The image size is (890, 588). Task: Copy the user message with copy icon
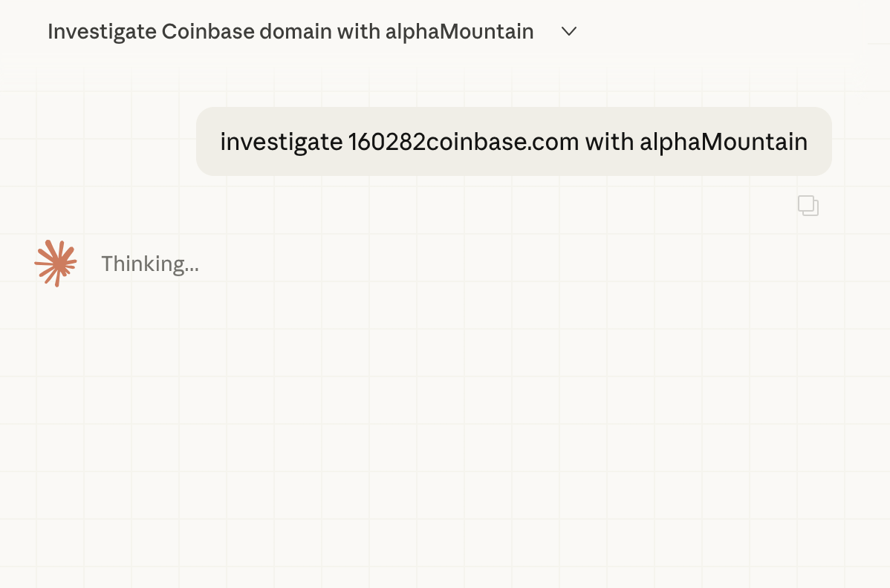pos(808,206)
